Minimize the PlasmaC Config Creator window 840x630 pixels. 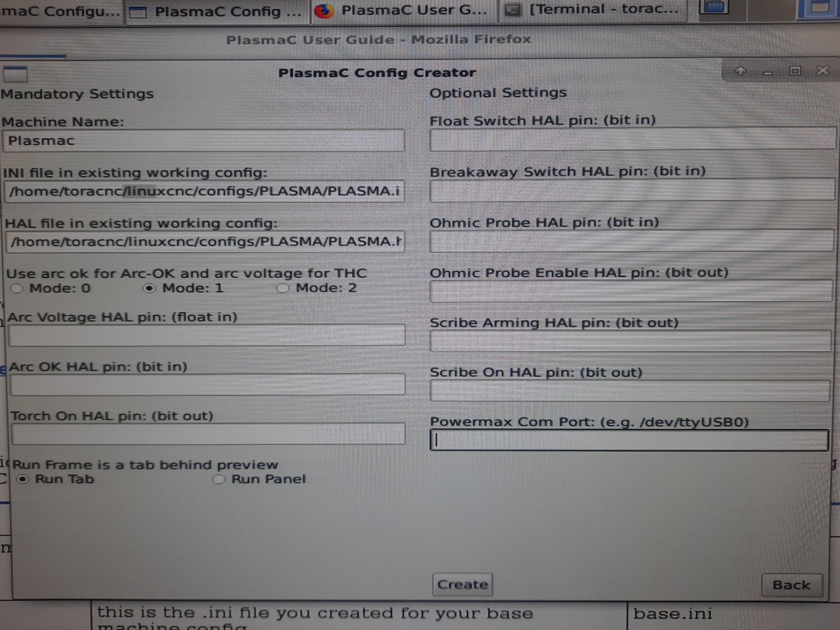click(x=768, y=72)
